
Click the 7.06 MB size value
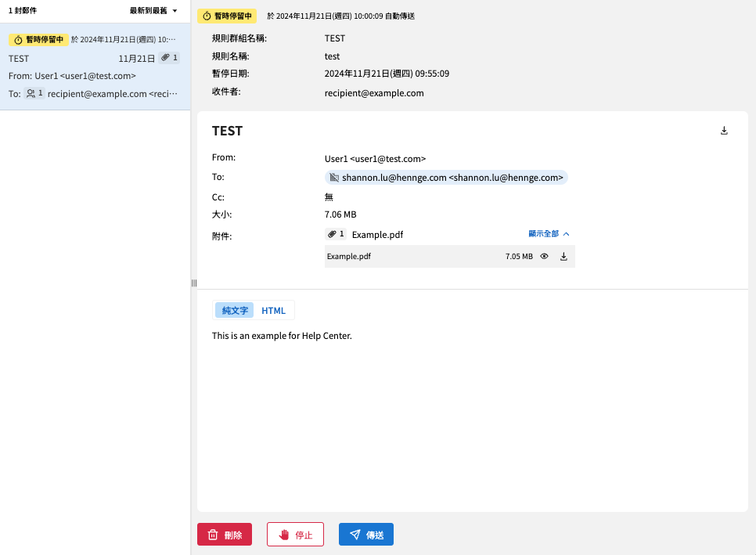(340, 214)
